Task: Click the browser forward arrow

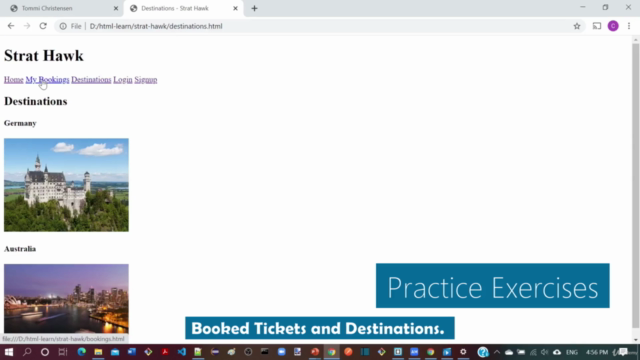Action: pos(27,26)
